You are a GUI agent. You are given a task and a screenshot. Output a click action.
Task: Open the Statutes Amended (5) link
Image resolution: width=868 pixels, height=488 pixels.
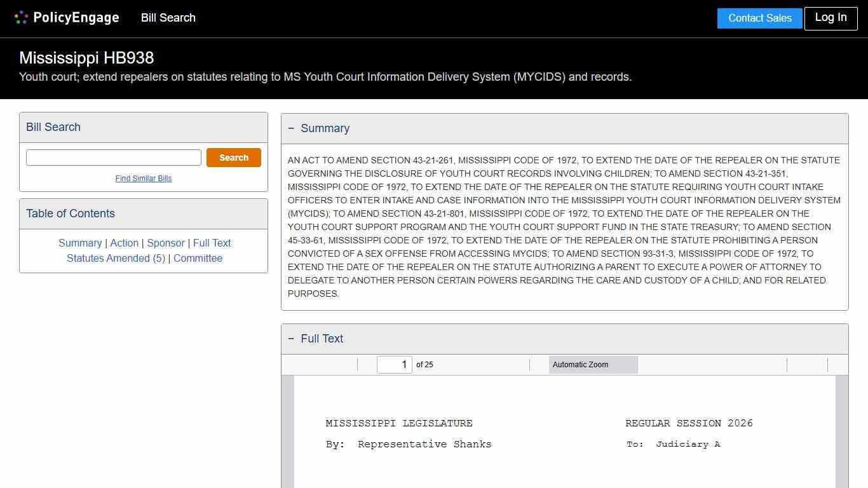[116, 258]
